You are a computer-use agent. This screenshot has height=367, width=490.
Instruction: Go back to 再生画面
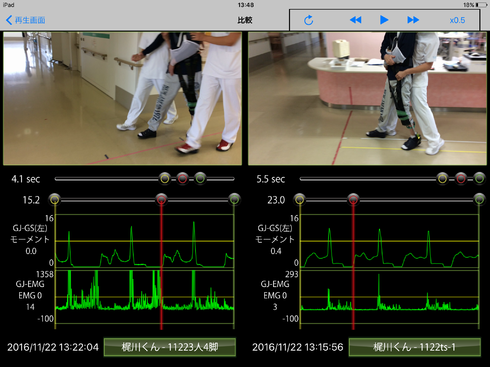[26, 20]
